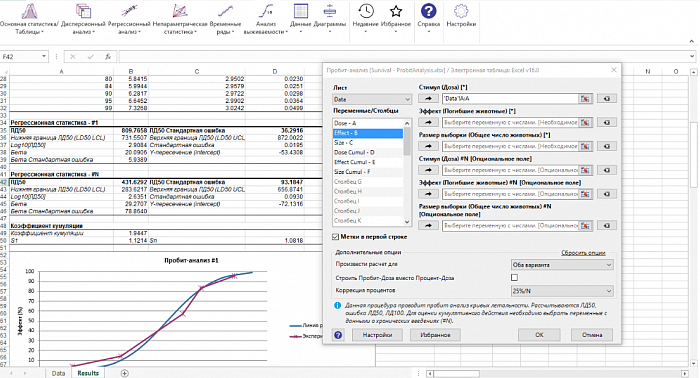Screen dimensions: 700x378
Task: Click arrow button for Эффект (Погибшие животные) #N
Action: (428, 194)
